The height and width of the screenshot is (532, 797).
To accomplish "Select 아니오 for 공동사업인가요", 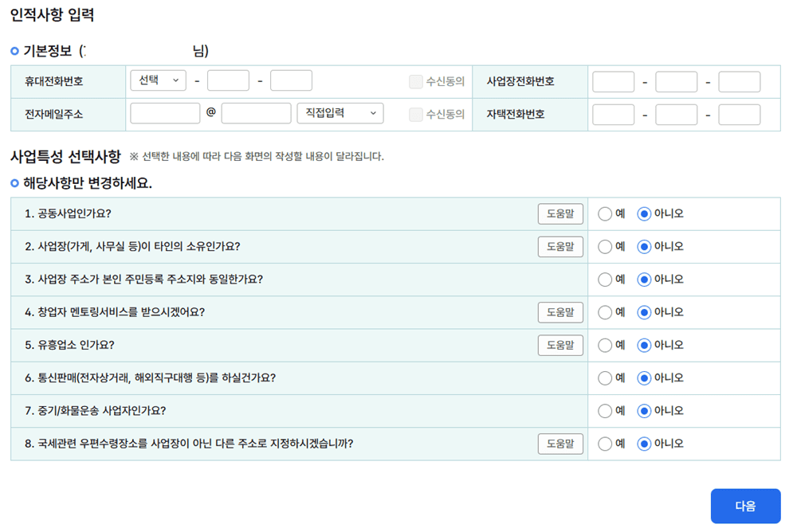I will [x=644, y=214].
